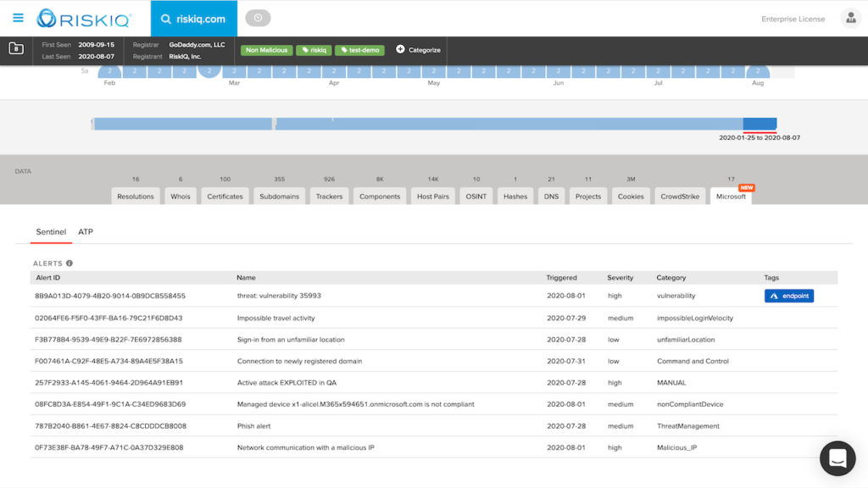Click the 'Managed device ... is not compliant' alert

click(x=355, y=404)
